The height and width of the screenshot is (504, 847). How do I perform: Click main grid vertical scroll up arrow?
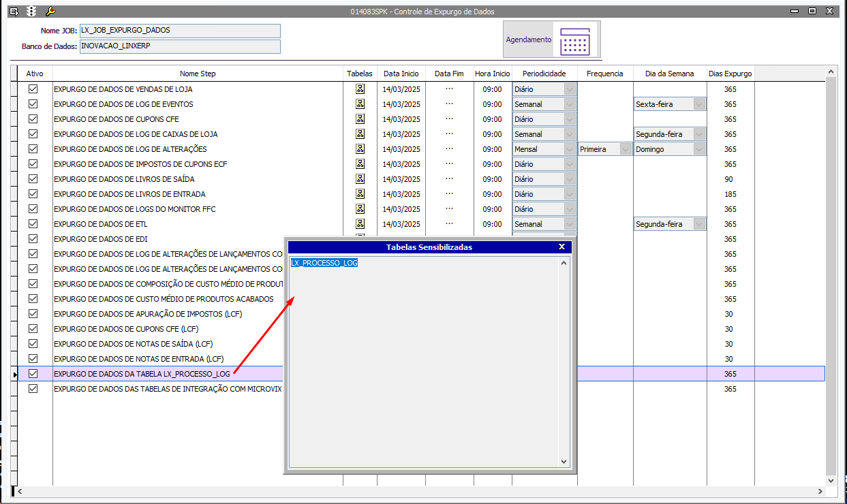point(831,71)
